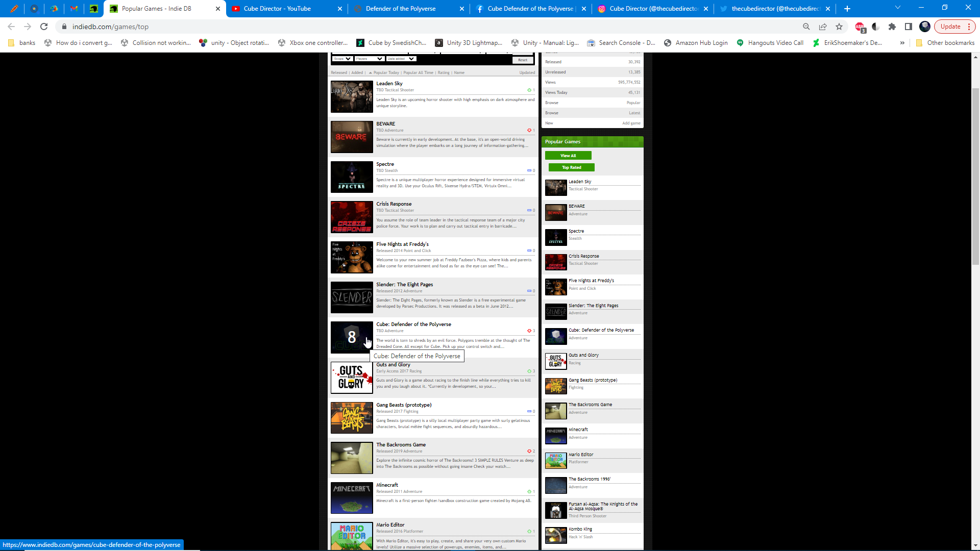Open a new tab with plus button

tap(847, 9)
